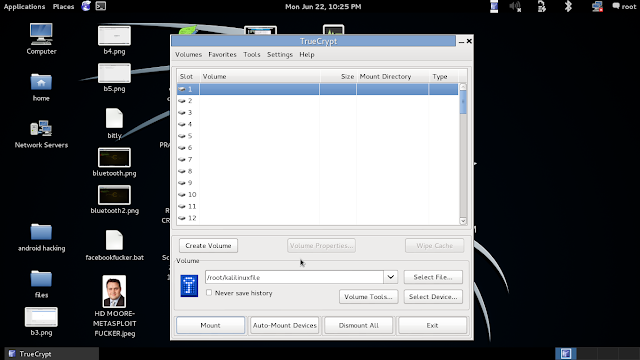The width and height of the screenshot is (640, 360).
Task: Open Volume Tools... button
Action: 368,296
